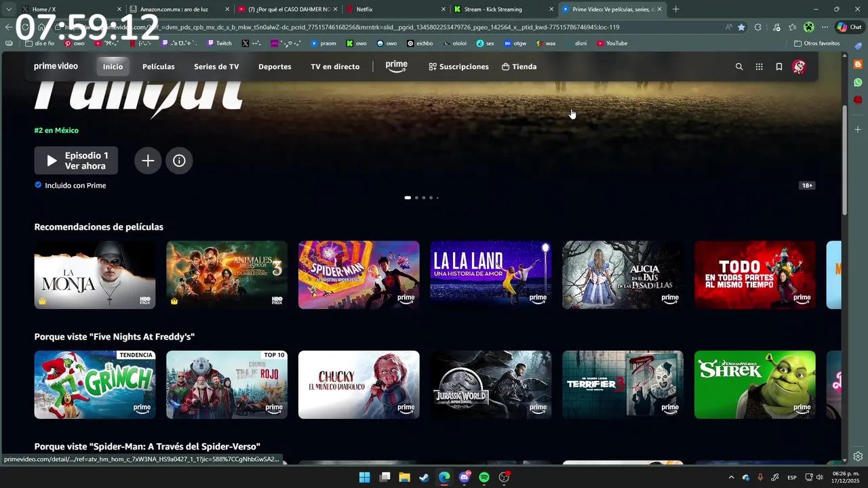Open El Grinch thumbnail
The width and height of the screenshot is (868, 488).
coord(95,385)
